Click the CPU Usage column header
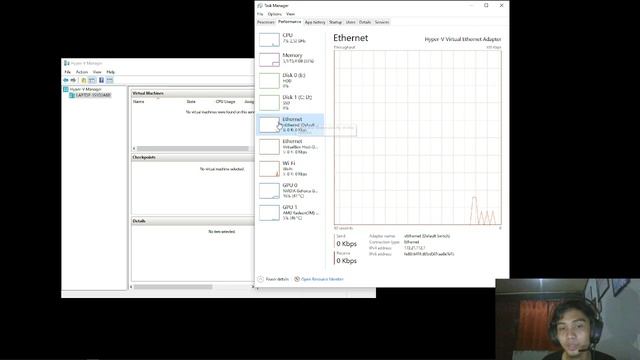Screen dimensions: 640x360 point(225,102)
